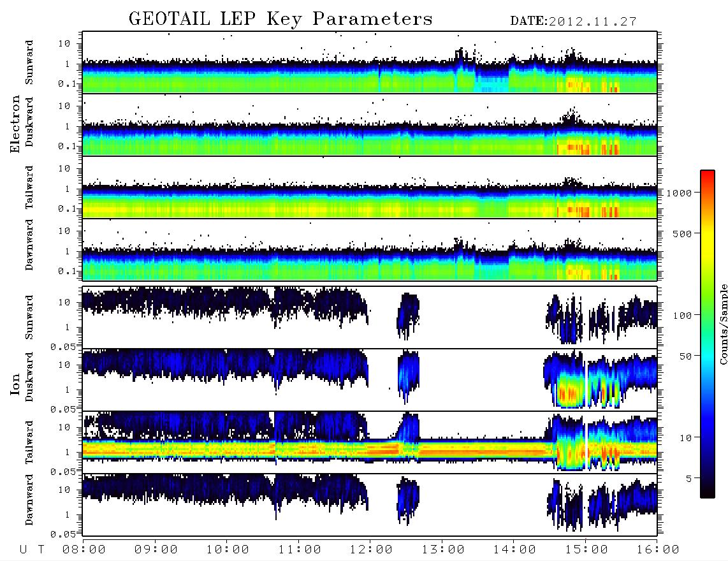Select the 15:00 time tick label

click(586, 550)
